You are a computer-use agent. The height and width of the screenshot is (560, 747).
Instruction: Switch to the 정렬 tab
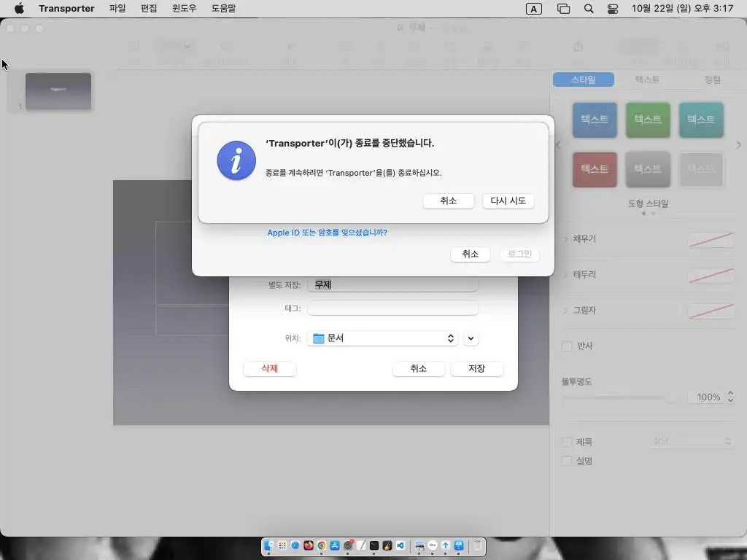tap(712, 79)
